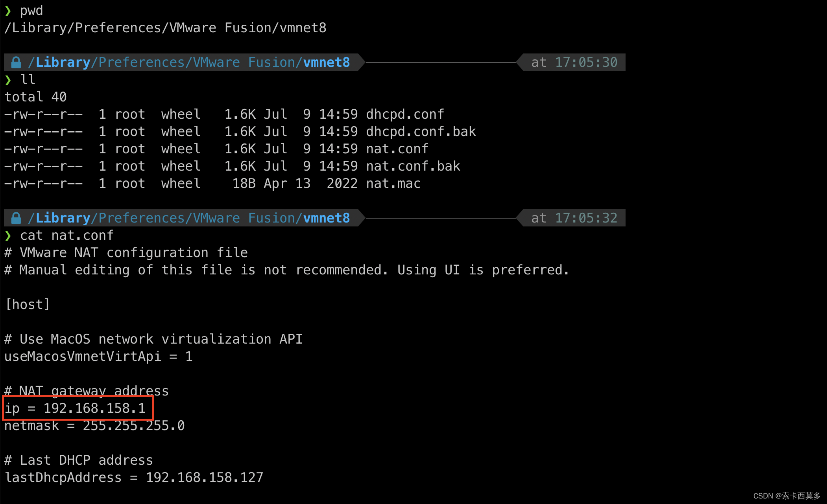The image size is (827, 504).
Task: Click the vmnet8 segment in second prompt path
Action: click(x=327, y=218)
